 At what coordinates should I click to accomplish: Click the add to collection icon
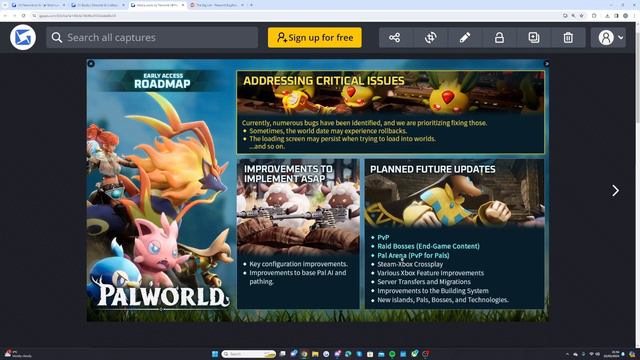tap(533, 38)
